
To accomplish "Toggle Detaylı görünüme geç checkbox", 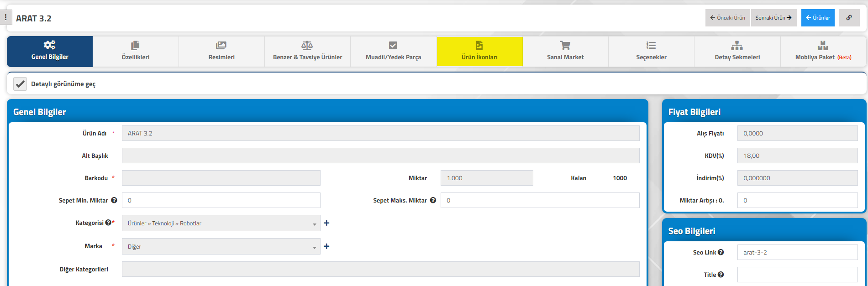I will point(20,84).
